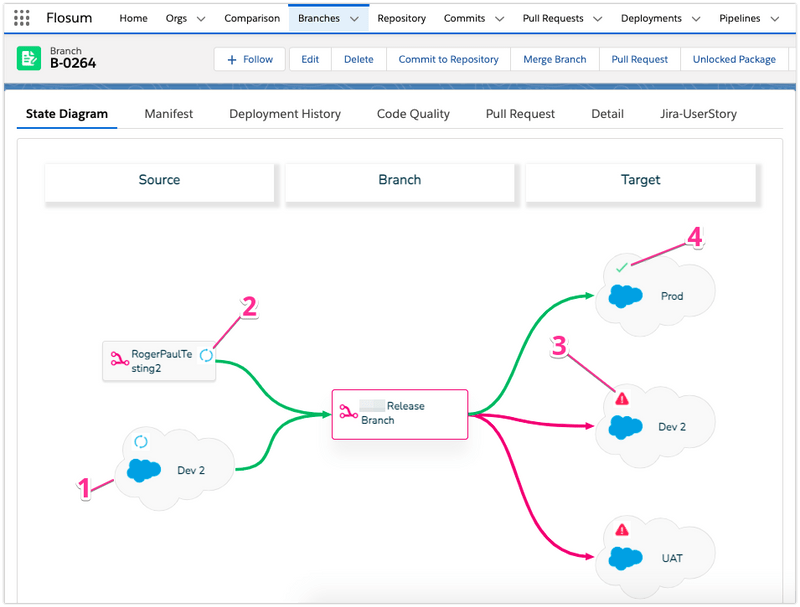Image resolution: width=800 pixels, height=607 pixels.
Task: Click Commit to Repository button
Action: coord(448,59)
